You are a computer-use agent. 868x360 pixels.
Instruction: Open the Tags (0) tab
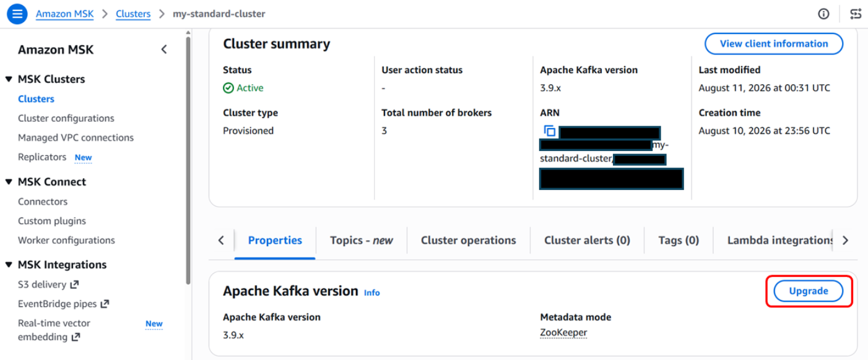click(x=679, y=241)
